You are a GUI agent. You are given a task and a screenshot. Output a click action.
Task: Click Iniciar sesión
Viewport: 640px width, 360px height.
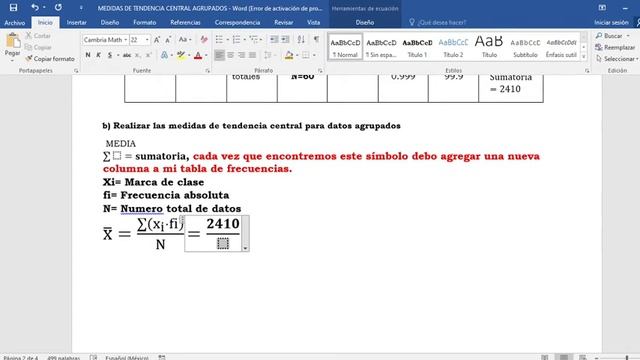pyautogui.click(x=611, y=22)
